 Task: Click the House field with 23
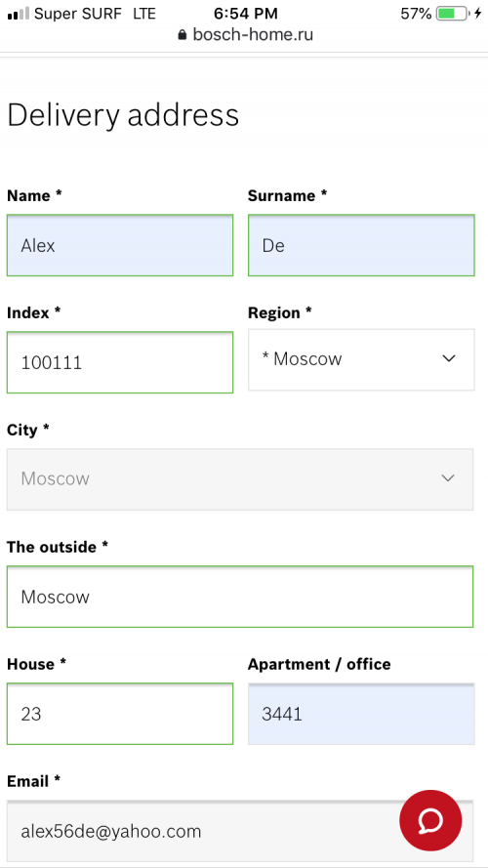(120, 714)
